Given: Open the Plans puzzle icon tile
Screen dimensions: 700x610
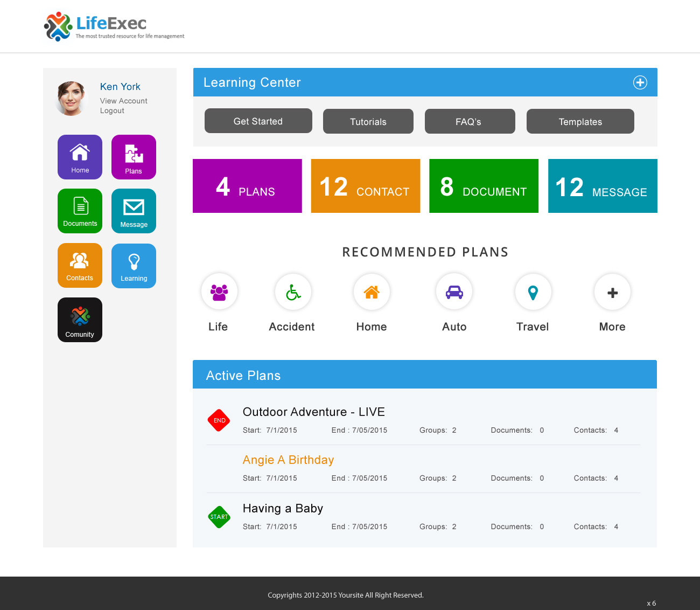Looking at the screenshot, I should (134, 157).
